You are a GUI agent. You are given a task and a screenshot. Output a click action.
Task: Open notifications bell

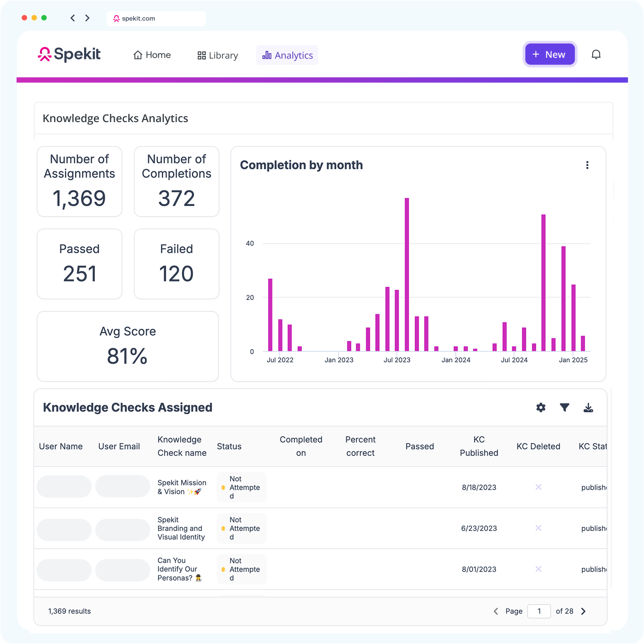pos(596,55)
